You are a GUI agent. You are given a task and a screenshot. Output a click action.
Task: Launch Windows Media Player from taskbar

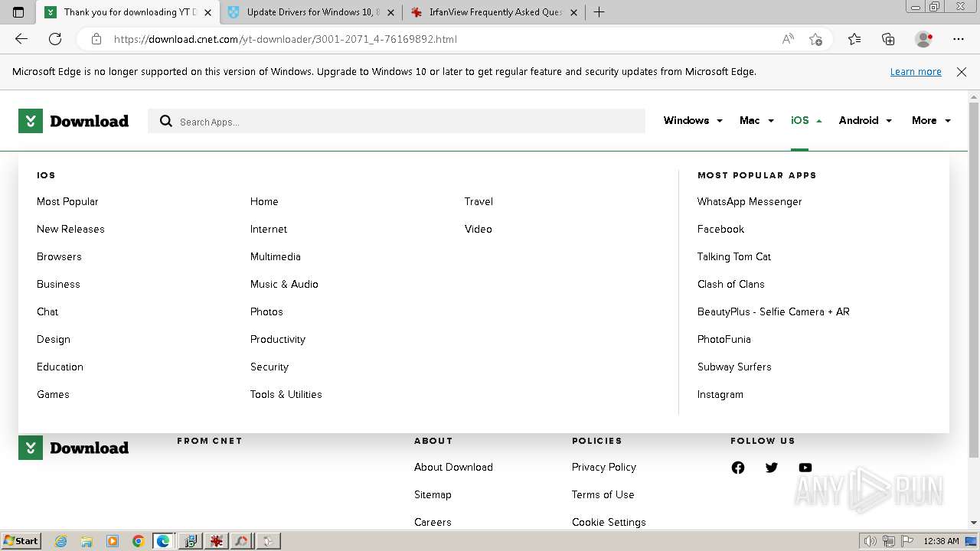point(113,541)
